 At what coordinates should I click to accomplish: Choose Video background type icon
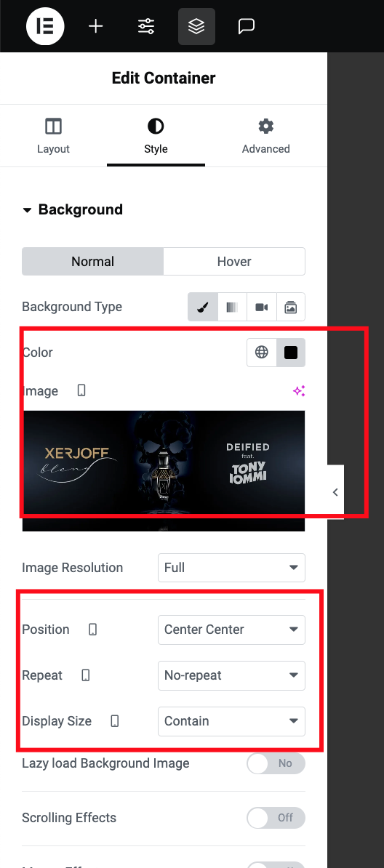point(262,308)
